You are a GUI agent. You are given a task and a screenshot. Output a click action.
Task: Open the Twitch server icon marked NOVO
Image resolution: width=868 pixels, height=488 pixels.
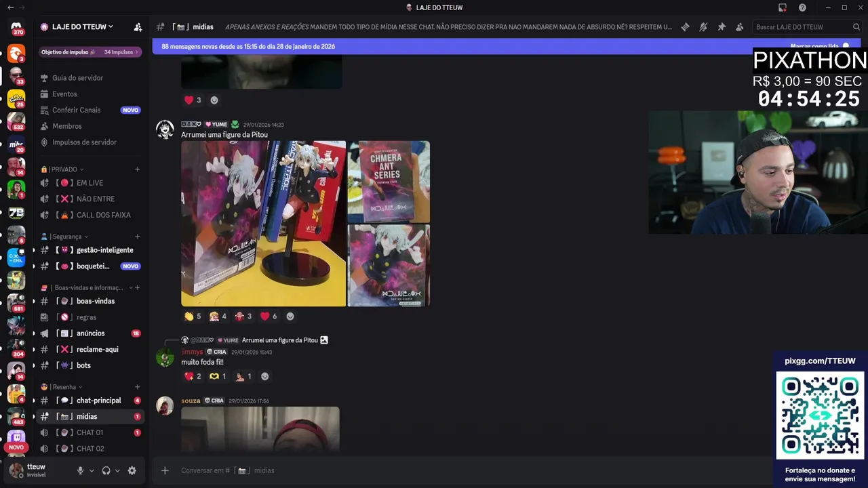click(16, 439)
